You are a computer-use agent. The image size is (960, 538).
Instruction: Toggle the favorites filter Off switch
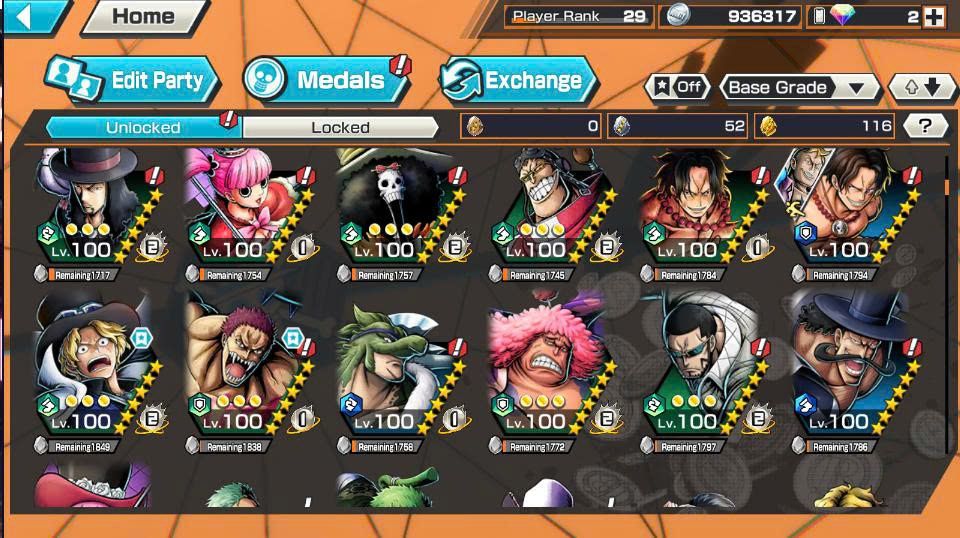(678, 88)
